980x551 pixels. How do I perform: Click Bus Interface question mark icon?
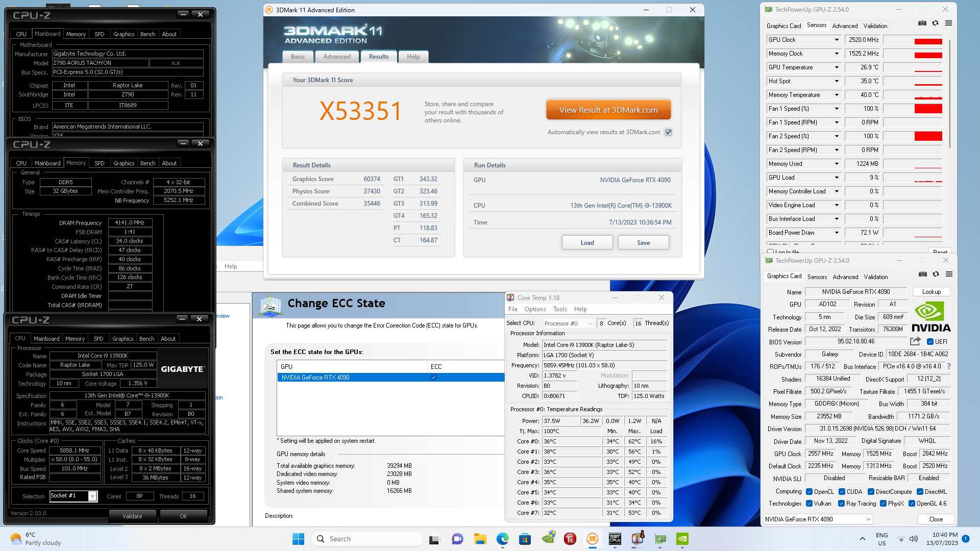949,366
